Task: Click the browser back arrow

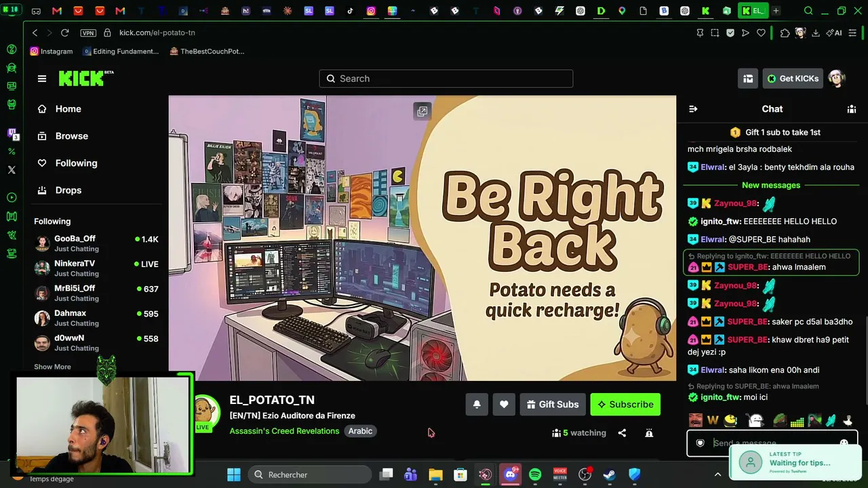Action: (x=35, y=33)
